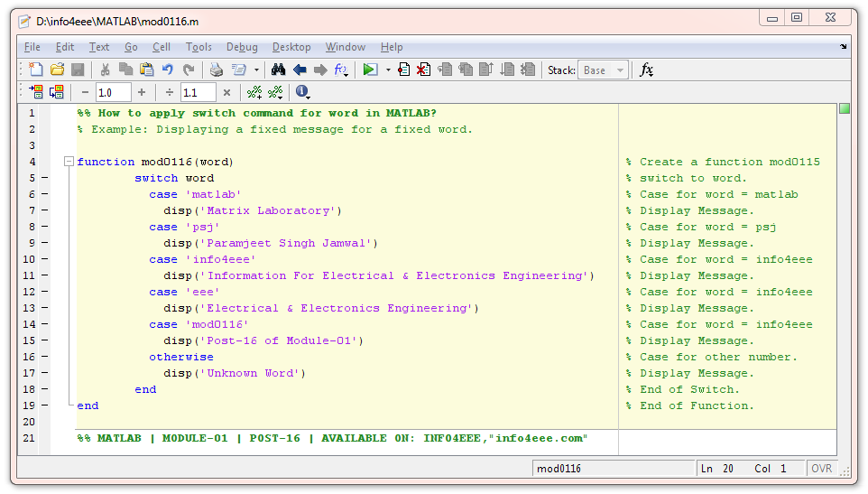The width and height of the screenshot is (868, 494).
Task: Collapse the function mod0116 code fold
Action: (68, 163)
